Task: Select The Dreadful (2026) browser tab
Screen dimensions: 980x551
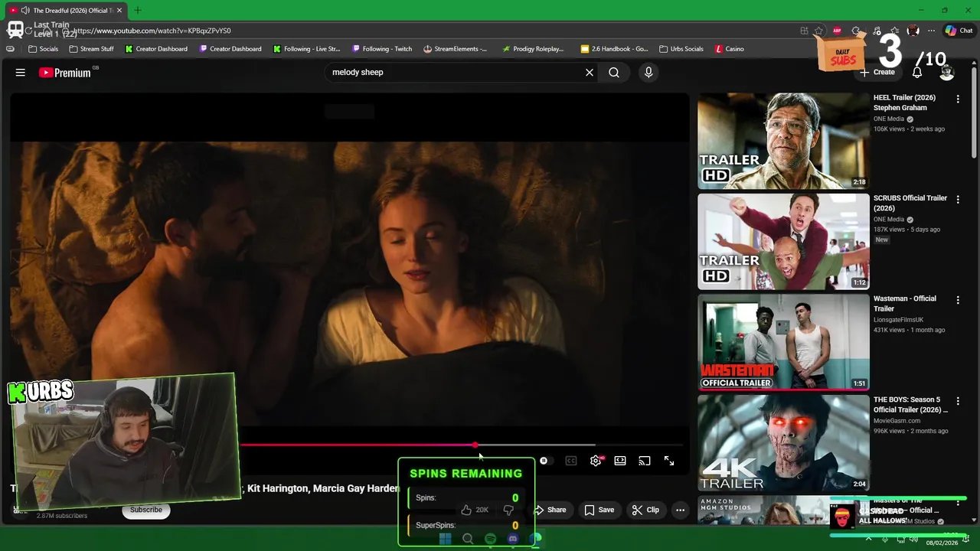Action: (x=66, y=11)
